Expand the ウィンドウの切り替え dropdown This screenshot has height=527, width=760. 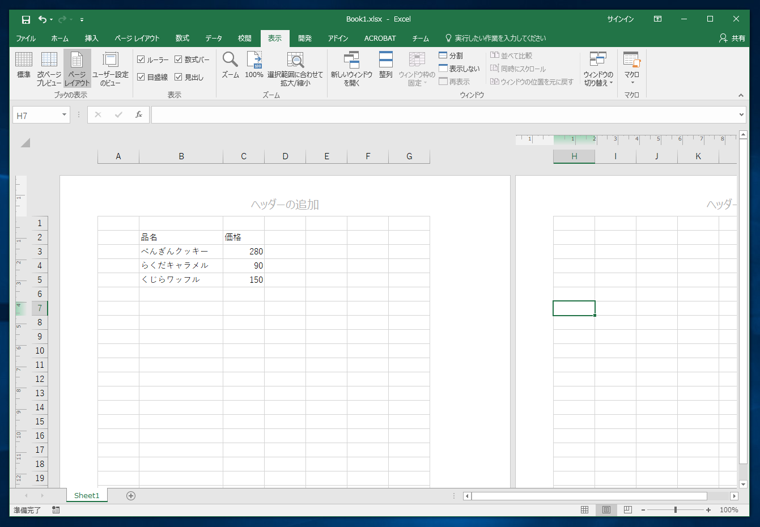tap(598, 72)
